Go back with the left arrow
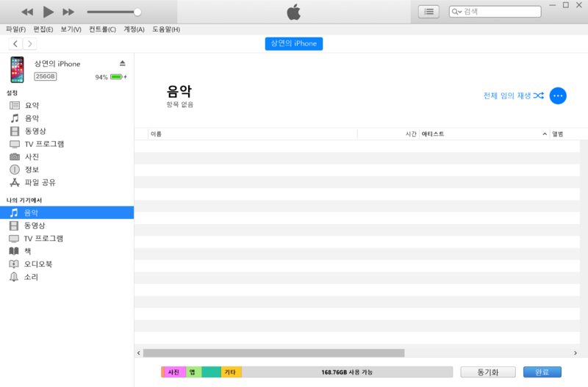Viewport: 588px width, 387px height. click(x=15, y=44)
